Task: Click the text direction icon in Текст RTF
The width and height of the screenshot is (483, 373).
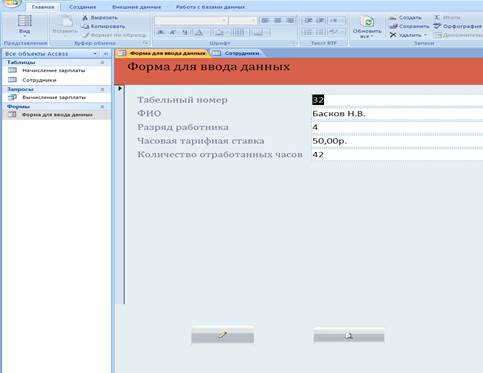Action: 334,21
